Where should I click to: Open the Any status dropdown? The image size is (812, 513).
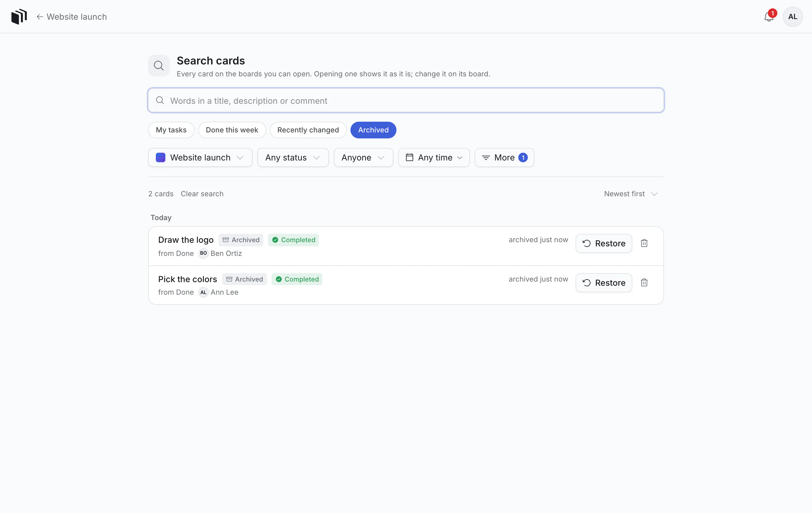pyautogui.click(x=293, y=157)
